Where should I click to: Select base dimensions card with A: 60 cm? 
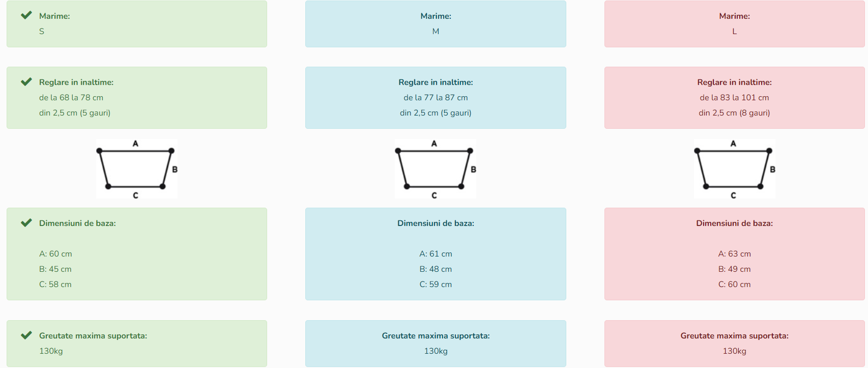click(137, 254)
